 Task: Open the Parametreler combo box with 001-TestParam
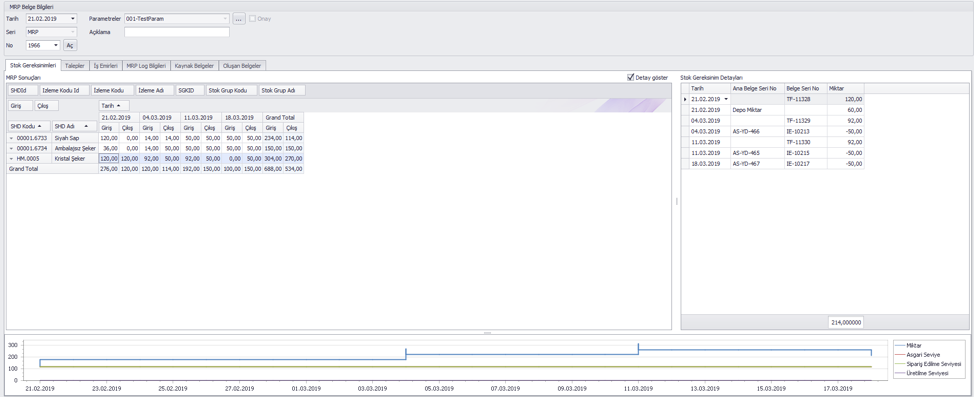pyautogui.click(x=176, y=19)
